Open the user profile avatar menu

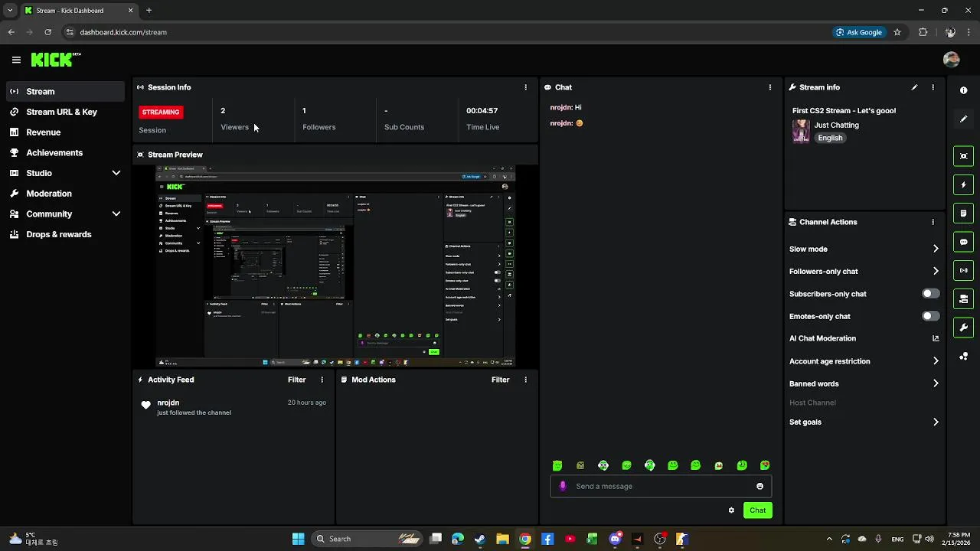coord(951,59)
